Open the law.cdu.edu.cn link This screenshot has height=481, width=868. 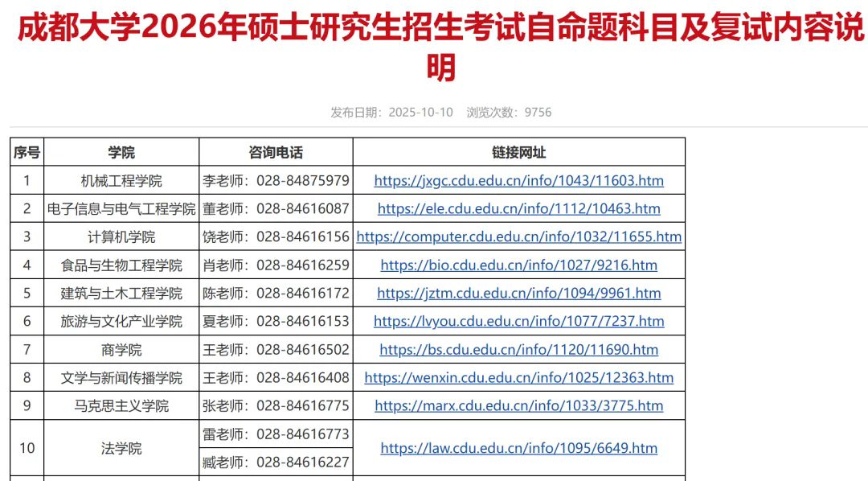click(x=518, y=448)
